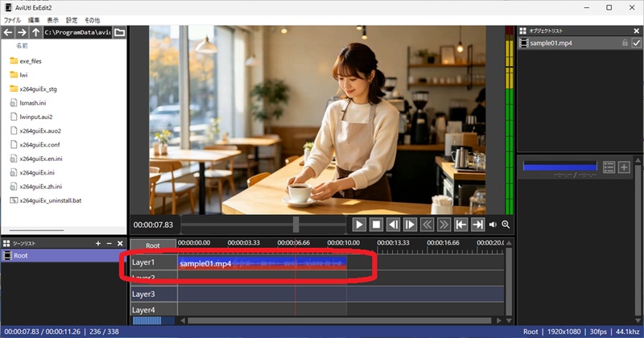The height and width of the screenshot is (338, 644).
Task: Stop playback with the square button
Action: 376,225
